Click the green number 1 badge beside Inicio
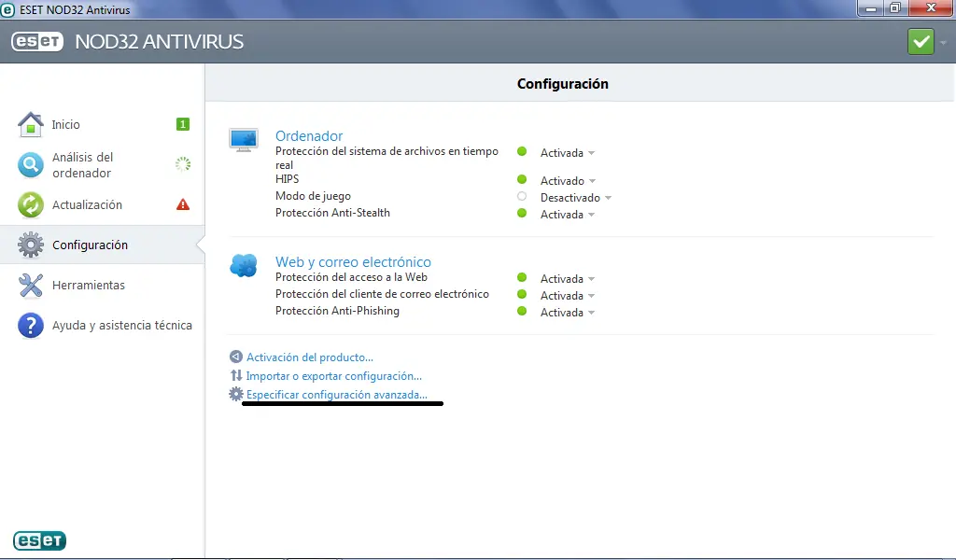 click(182, 124)
